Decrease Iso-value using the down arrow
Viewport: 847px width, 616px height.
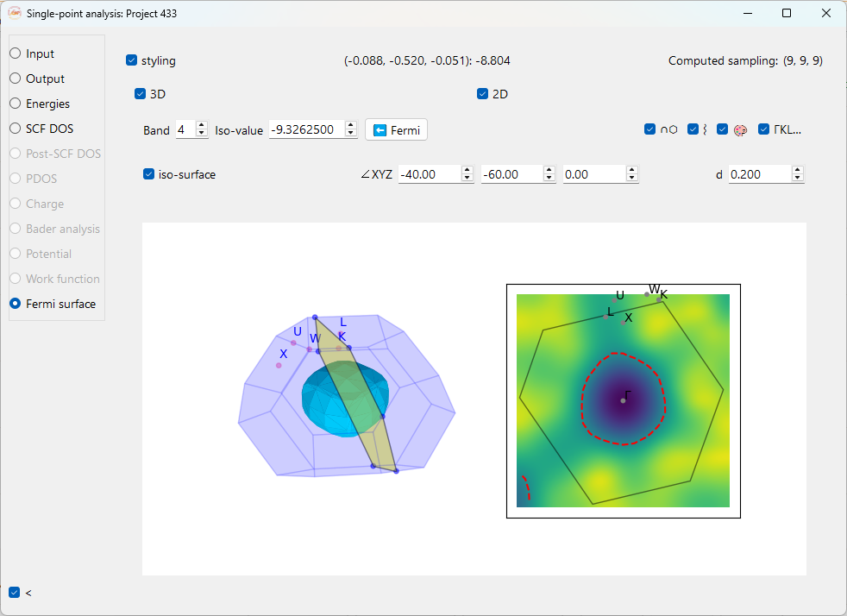351,134
